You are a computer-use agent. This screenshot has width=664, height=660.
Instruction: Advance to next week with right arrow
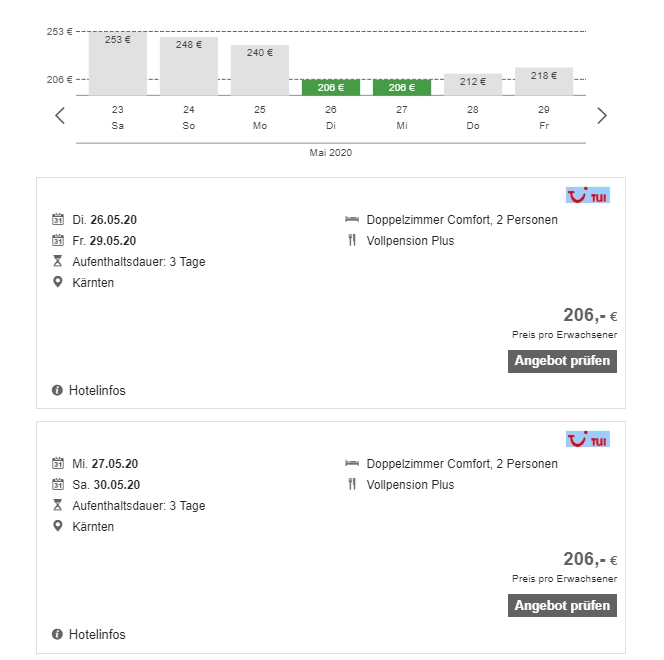coord(602,116)
